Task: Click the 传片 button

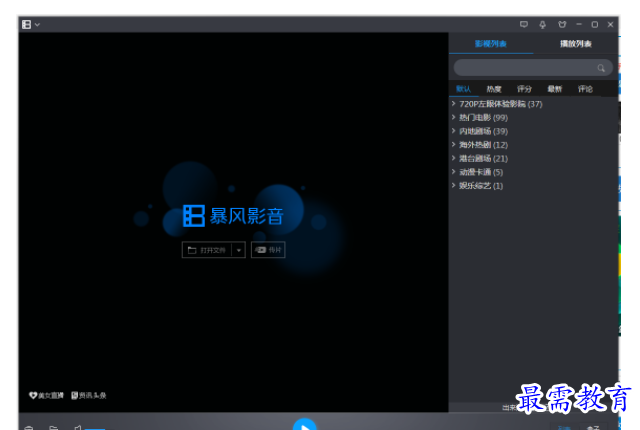Action: [x=268, y=250]
